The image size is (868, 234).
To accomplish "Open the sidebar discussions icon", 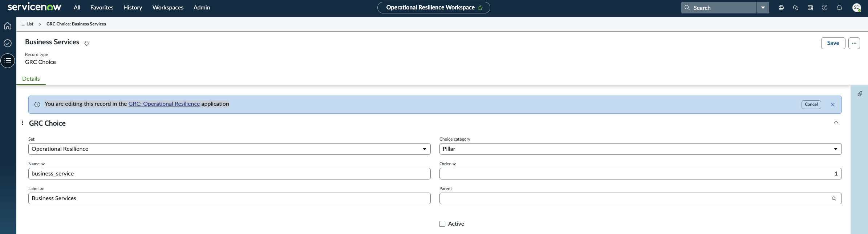I will point(810,8).
